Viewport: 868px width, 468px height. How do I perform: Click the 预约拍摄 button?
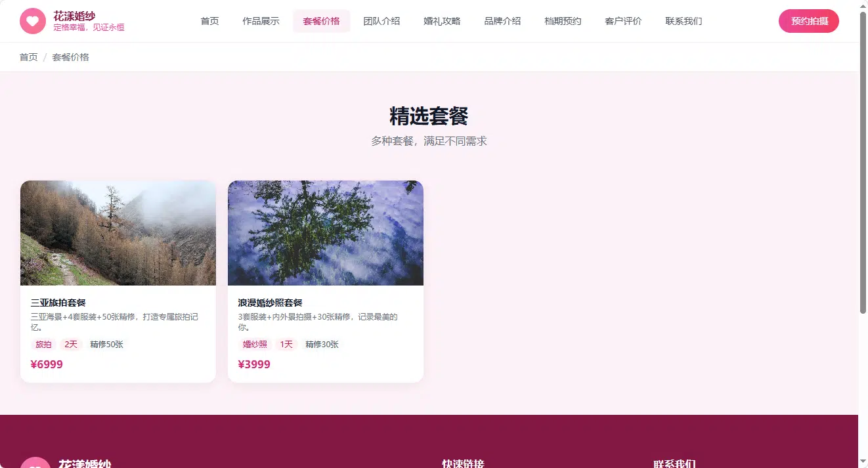coord(809,21)
